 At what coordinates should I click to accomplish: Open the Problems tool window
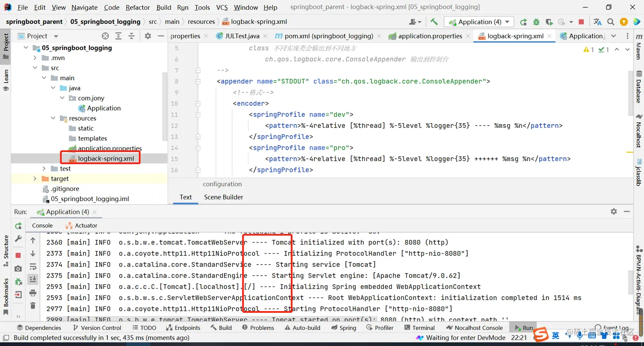258,328
